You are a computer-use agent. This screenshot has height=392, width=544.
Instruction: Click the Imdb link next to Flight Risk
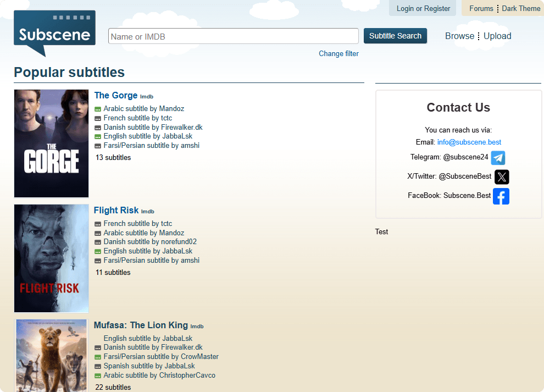pos(148,212)
